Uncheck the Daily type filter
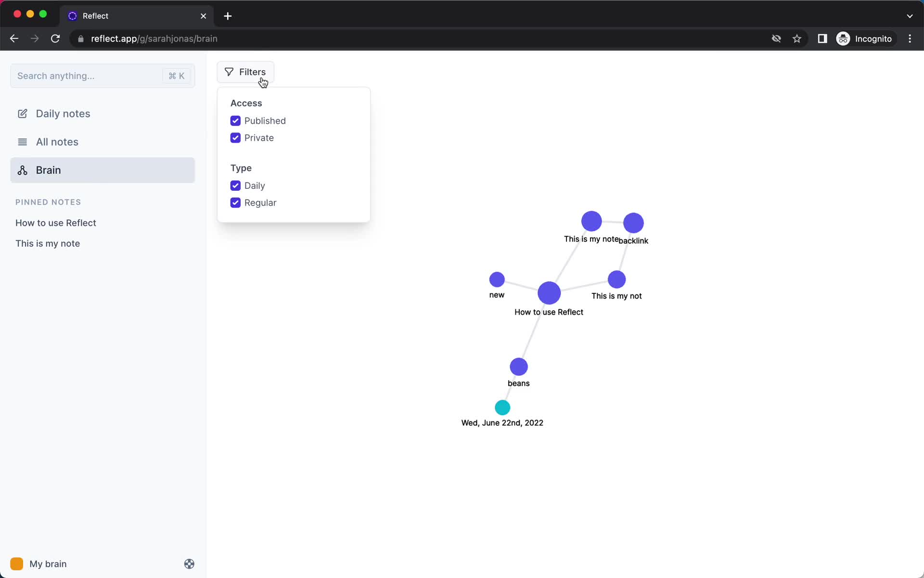This screenshot has height=578, width=924. click(235, 185)
